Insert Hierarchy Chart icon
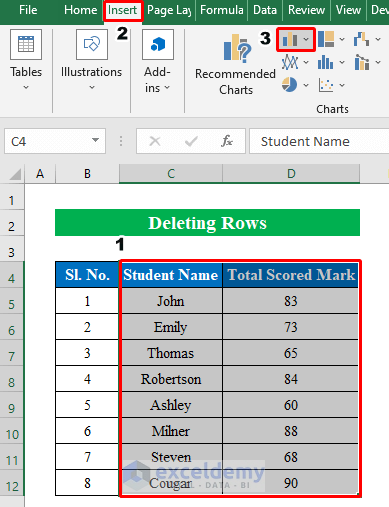 point(326,39)
